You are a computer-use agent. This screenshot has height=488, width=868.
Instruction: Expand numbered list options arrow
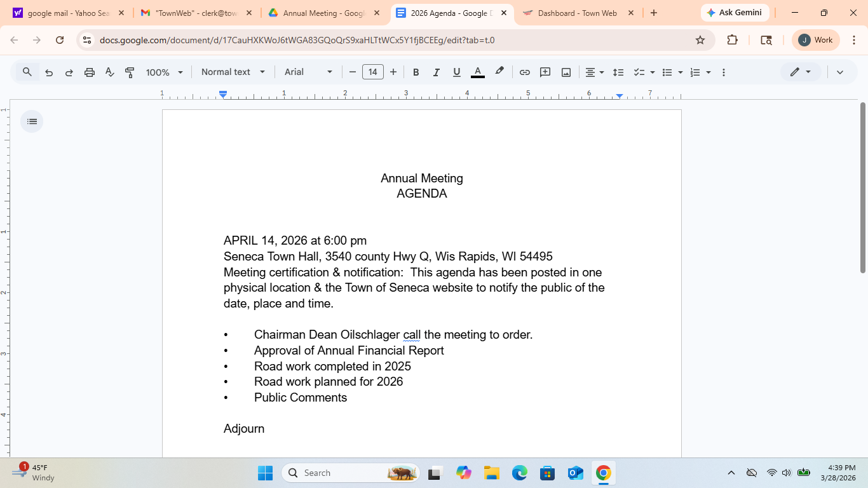(x=709, y=72)
